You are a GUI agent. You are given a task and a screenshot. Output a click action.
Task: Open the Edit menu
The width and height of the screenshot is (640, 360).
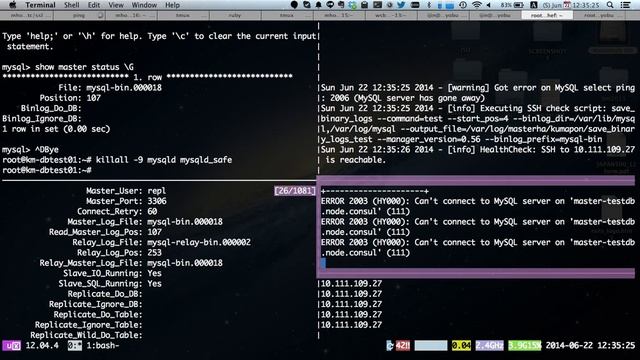pyautogui.click(x=93, y=5)
